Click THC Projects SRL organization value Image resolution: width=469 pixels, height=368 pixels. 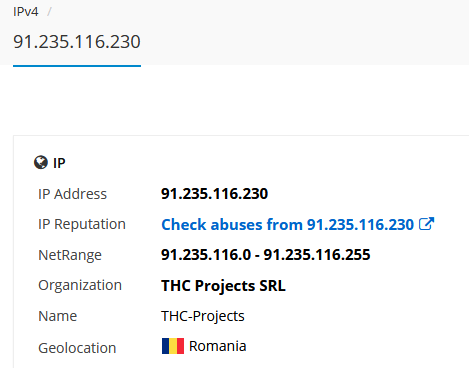223,286
